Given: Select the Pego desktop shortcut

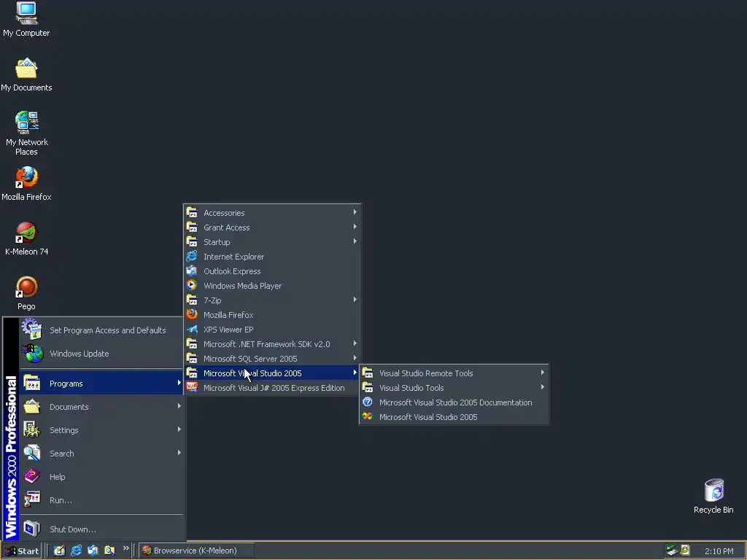Looking at the screenshot, I should [26, 293].
